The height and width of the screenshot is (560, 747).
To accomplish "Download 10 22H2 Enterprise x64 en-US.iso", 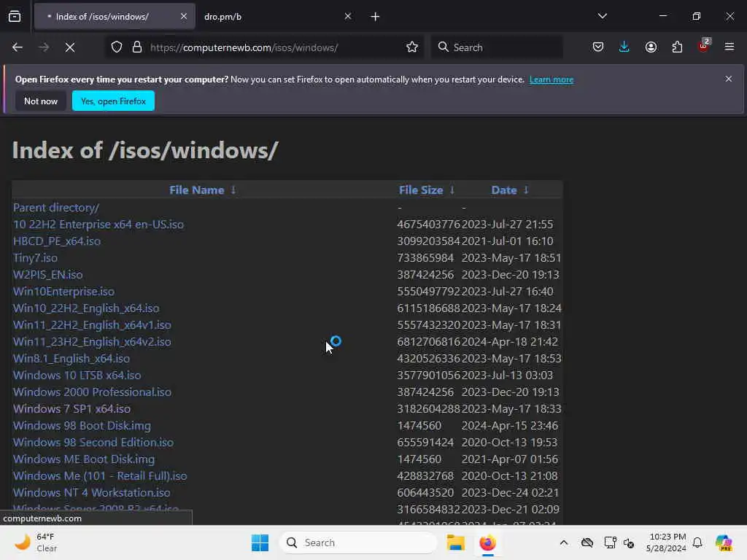I will pyautogui.click(x=98, y=225).
